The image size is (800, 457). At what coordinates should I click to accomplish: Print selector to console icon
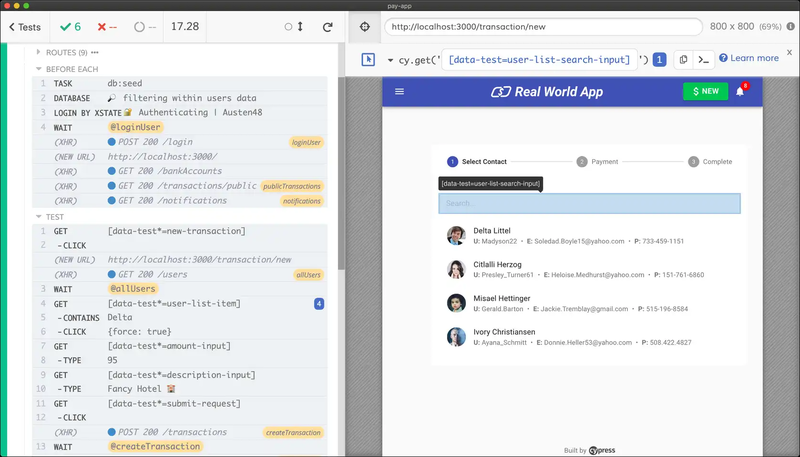tap(704, 60)
